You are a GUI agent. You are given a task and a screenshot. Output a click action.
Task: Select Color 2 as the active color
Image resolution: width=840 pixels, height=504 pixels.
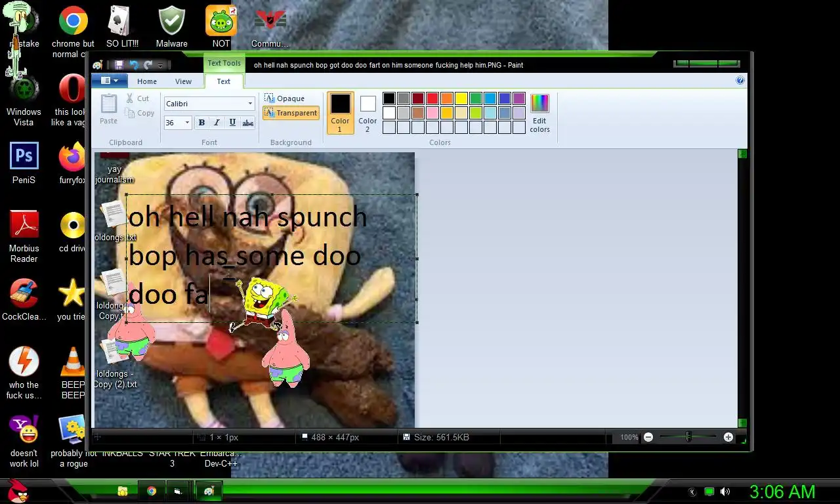point(367,113)
